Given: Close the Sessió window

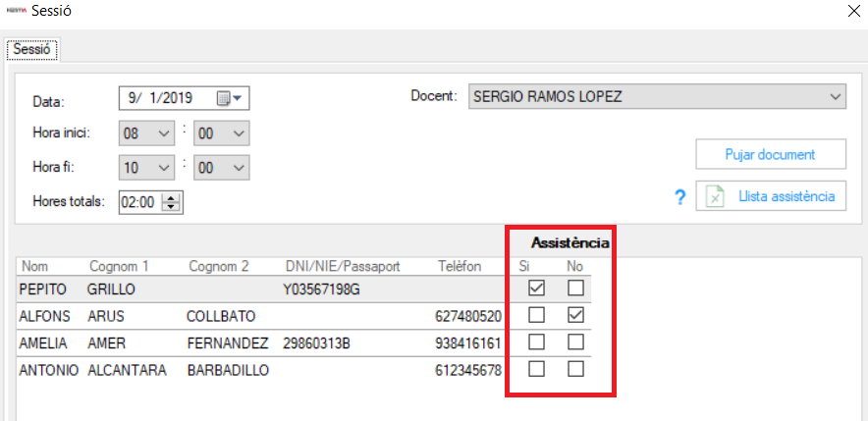Looking at the screenshot, I should tap(851, 12).
